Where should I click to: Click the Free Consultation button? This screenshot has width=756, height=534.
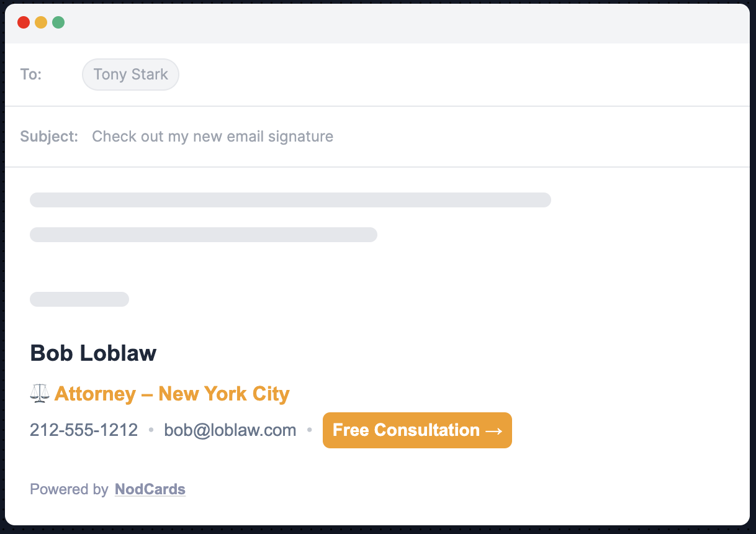click(417, 430)
